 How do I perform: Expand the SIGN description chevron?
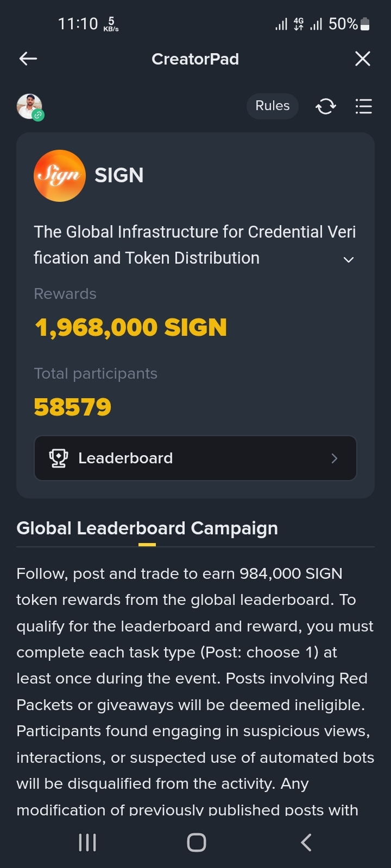click(349, 260)
